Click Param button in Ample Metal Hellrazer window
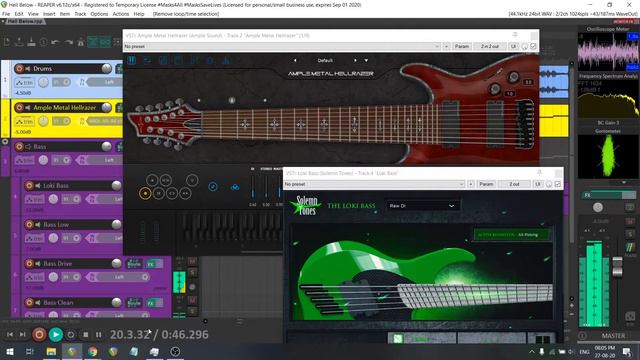This screenshot has width=640, height=360. tap(462, 47)
